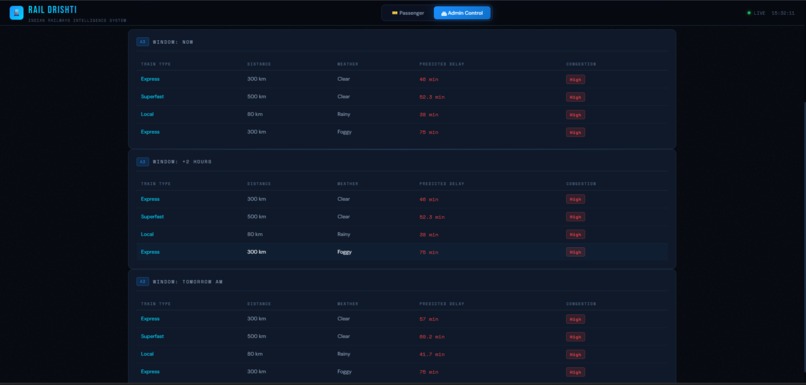Click the RAIL DRISHTI title text
Viewport: 806px width, 385px height.
52,10
